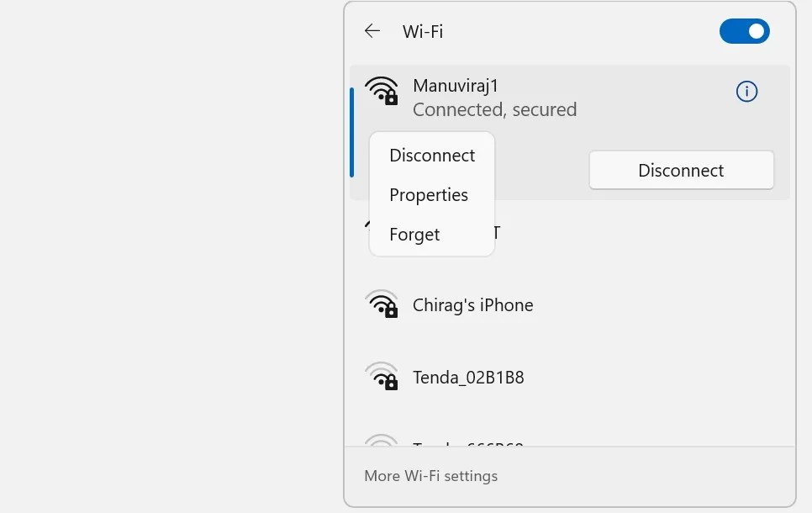Choose Forget to remove Manuviraj1
Viewport: 812px width, 513px height.
pos(414,234)
